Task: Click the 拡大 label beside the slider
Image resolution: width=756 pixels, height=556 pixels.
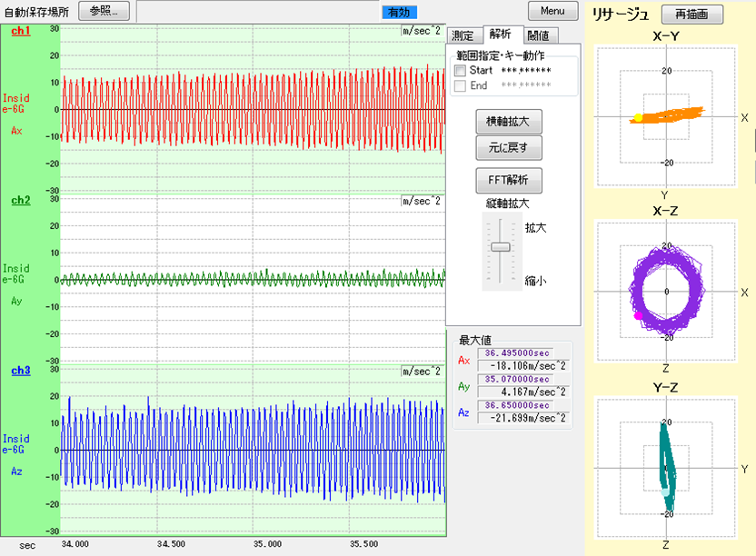Action: 536,228
